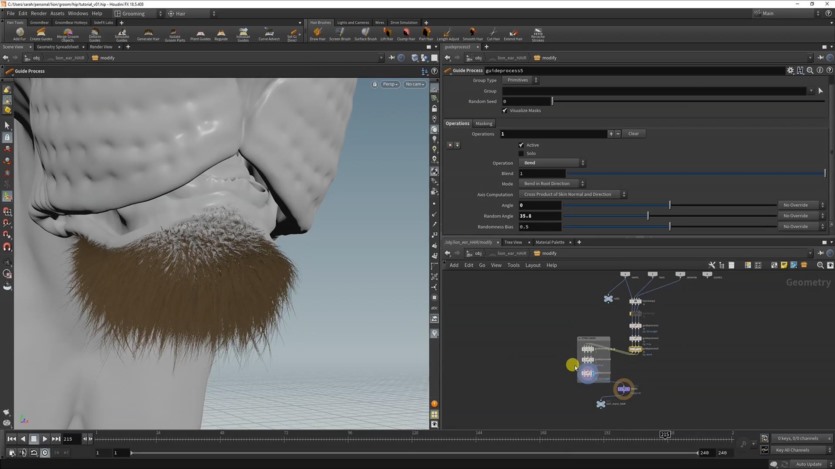Viewport: 835px width, 469px height.
Task: Click the Clear operations button
Action: [633, 134]
